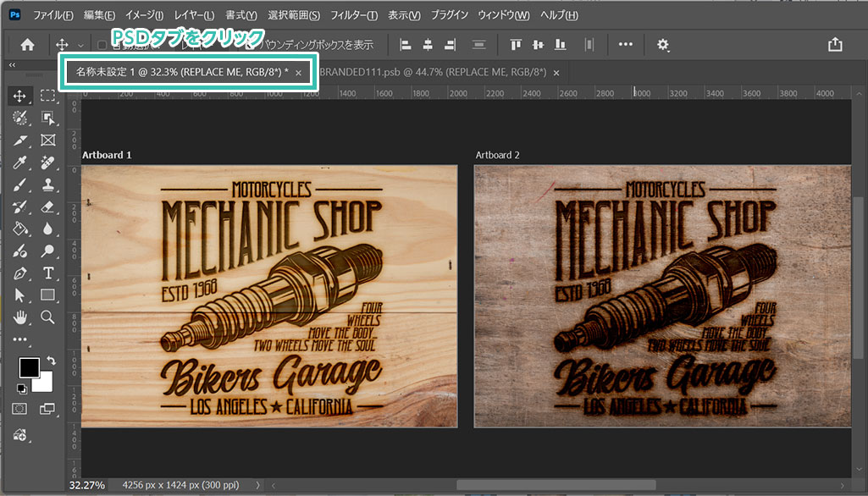Click the Home icon in options bar

[x=27, y=45]
